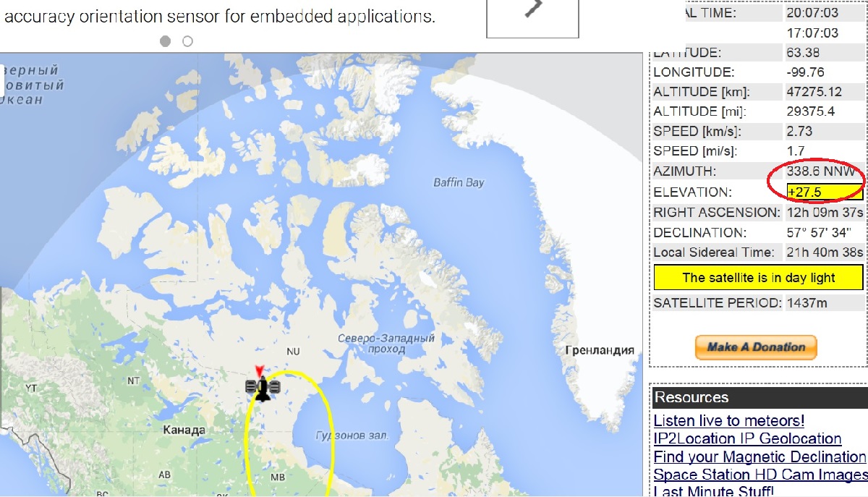Click the MB province label on the map
Screen dimensions: 868x497
click(278, 477)
